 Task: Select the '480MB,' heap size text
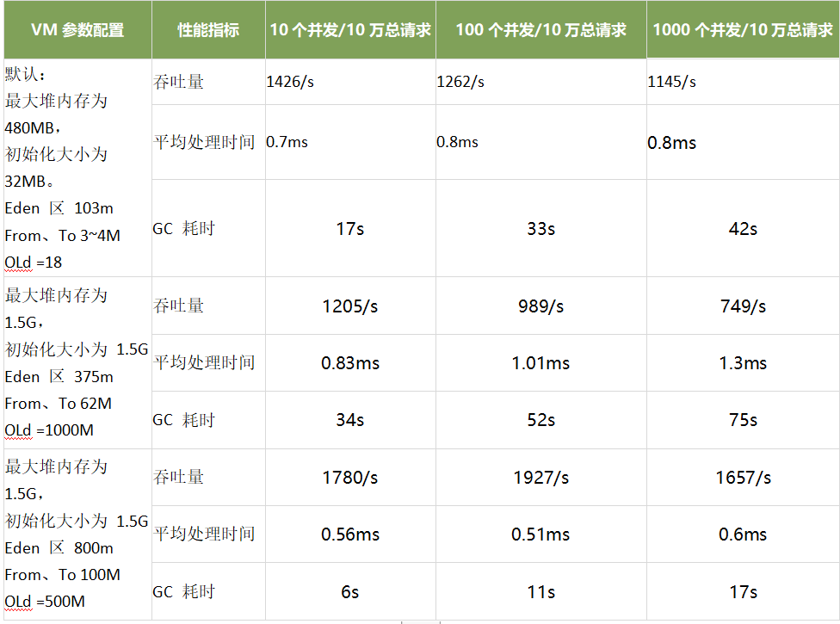tap(32, 128)
